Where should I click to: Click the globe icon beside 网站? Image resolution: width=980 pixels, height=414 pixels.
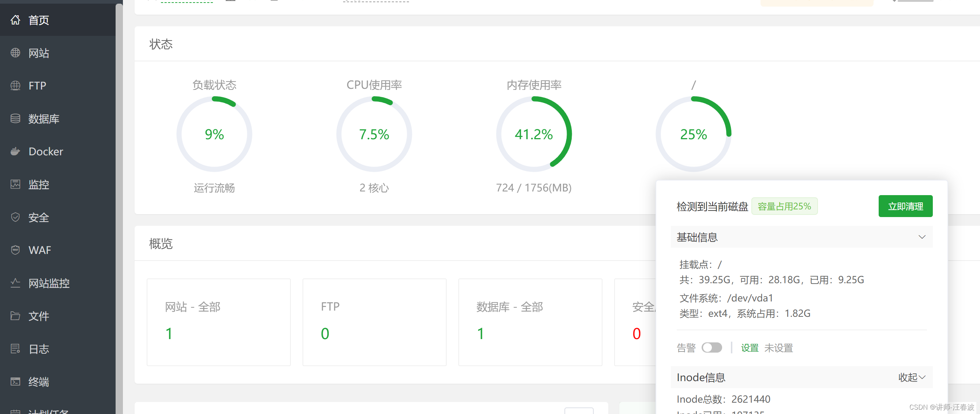pyautogui.click(x=15, y=53)
